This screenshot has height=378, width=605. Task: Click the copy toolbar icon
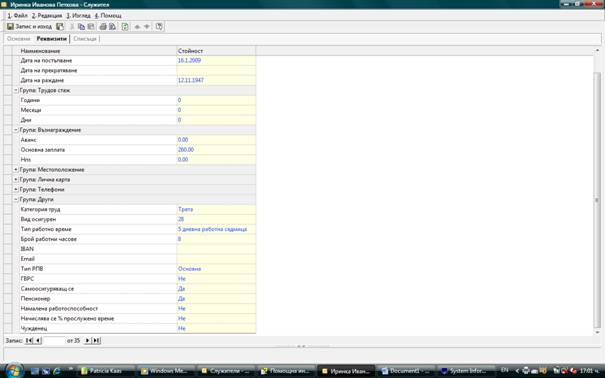click(x=81, y=27)
